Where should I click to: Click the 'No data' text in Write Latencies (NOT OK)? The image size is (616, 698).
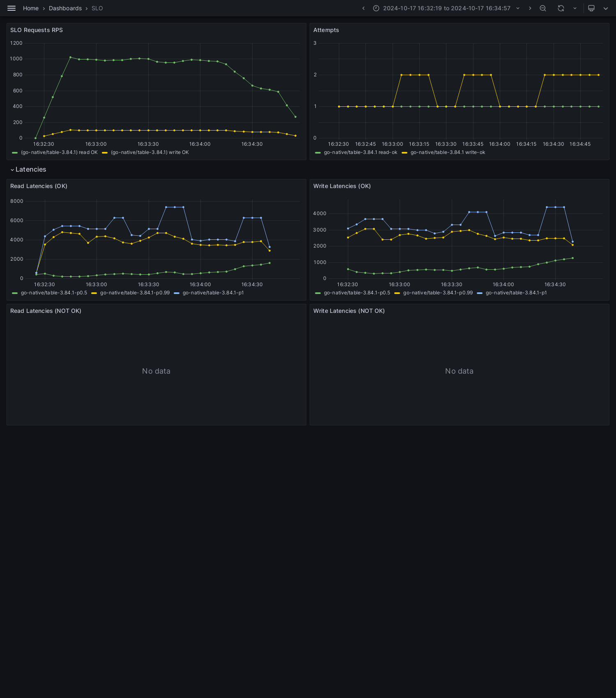point(459,371)
